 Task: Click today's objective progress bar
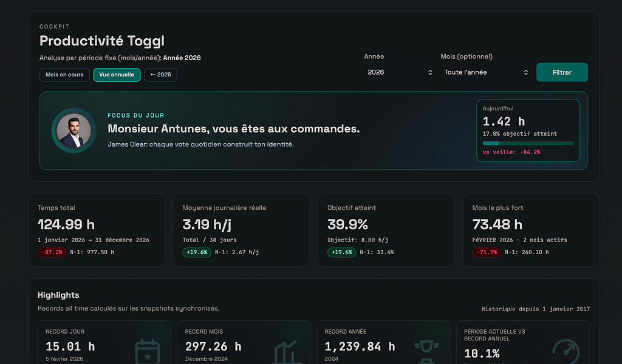click(528, 143)
